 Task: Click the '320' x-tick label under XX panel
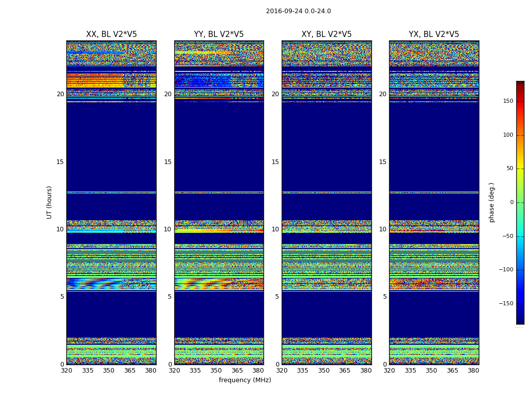tap(66, 371)
